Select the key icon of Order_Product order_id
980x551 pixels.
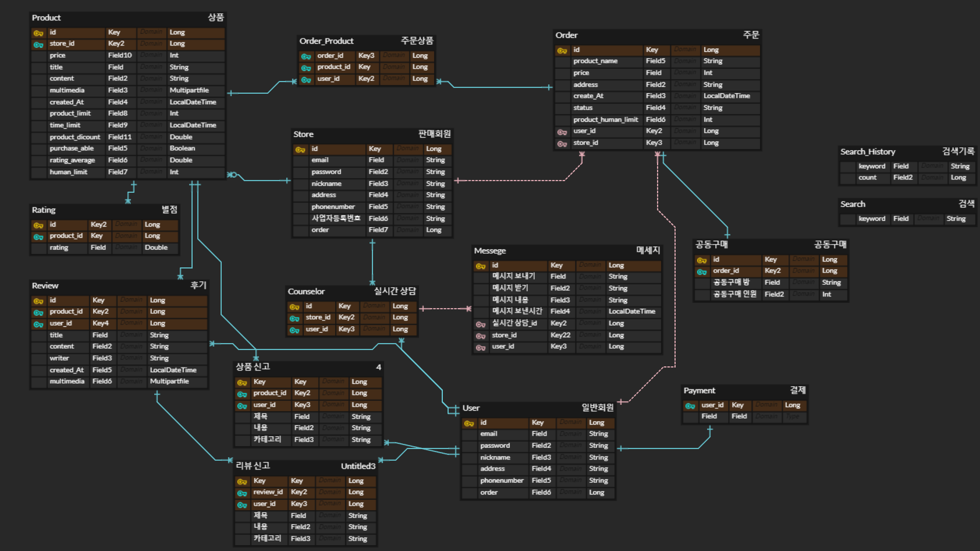[x=306, y=56]
